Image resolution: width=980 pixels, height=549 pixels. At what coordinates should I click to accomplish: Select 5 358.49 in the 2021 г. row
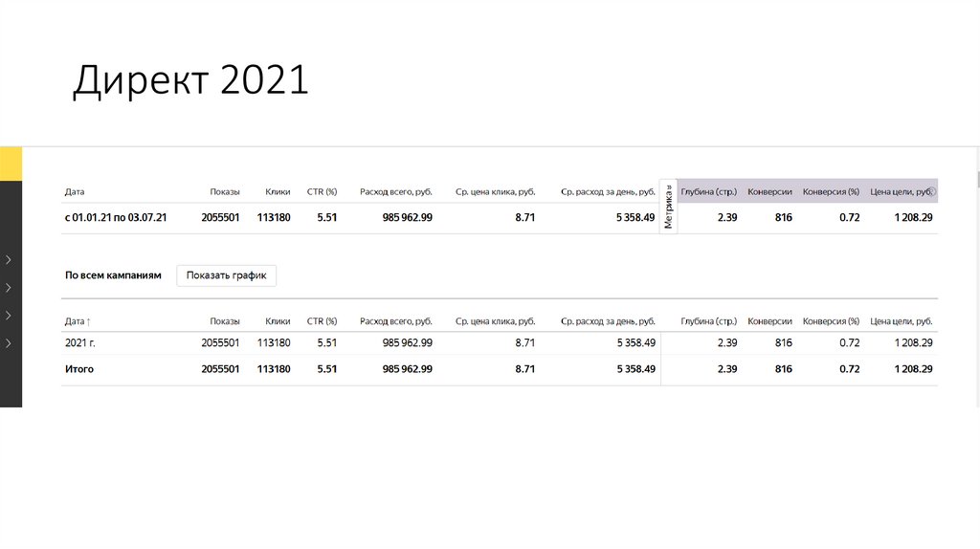(x=636, y=343)
